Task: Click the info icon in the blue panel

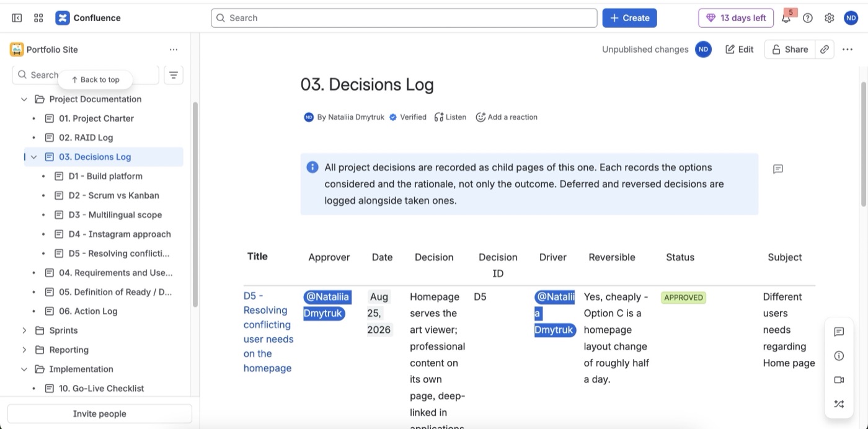Action: [x=312, y=167]
